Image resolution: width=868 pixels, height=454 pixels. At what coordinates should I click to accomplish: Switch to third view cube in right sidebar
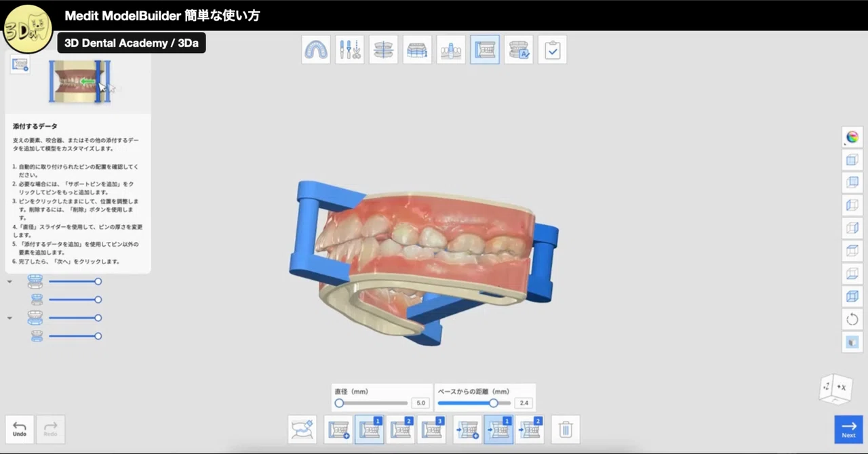tap(852, 205)
